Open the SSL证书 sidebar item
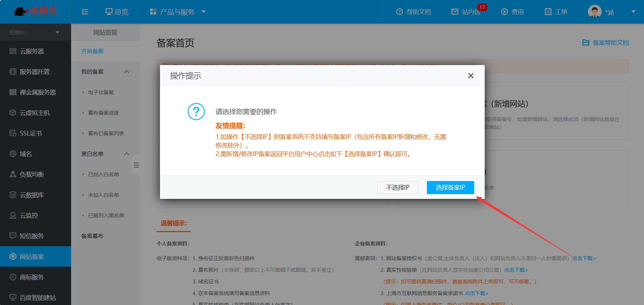Viewport: 644px width, 305px height. tap(31, 134)
